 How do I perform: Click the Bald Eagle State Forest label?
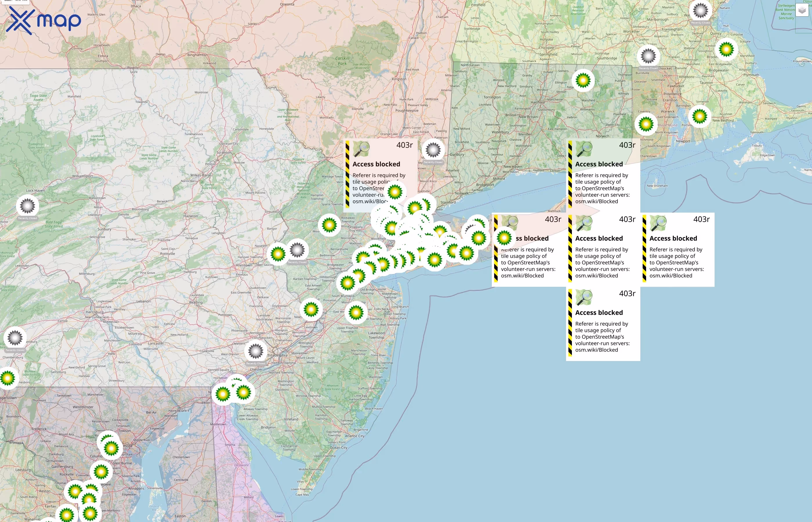[54, 224]
